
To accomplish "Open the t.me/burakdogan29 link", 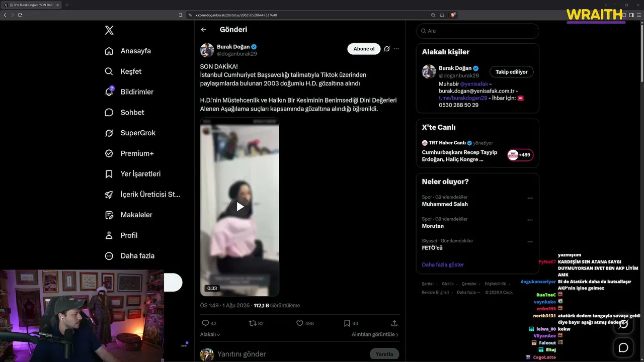I will pyautogui.click(x=463, y=98).
